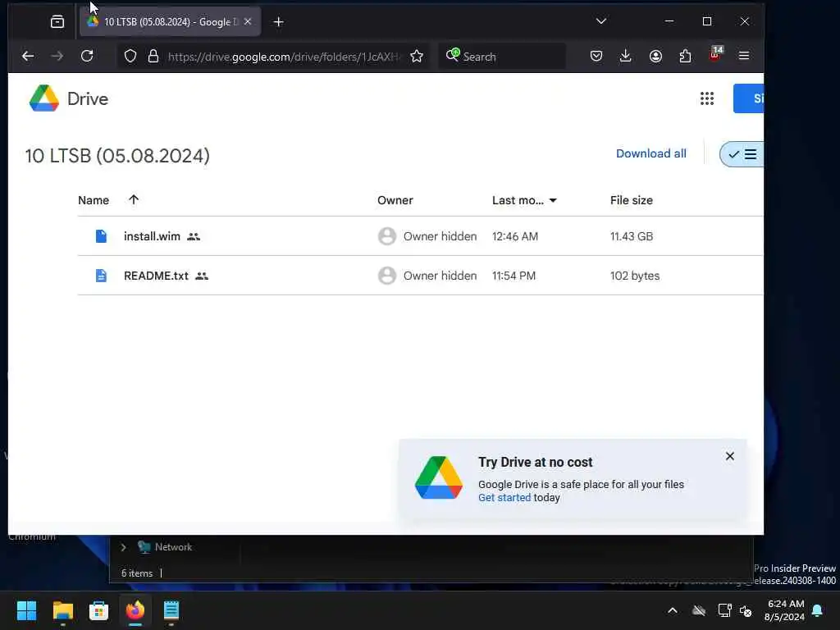The image size is (840, 630).
Task: Go forward to next page
Action: coord(57,57)
